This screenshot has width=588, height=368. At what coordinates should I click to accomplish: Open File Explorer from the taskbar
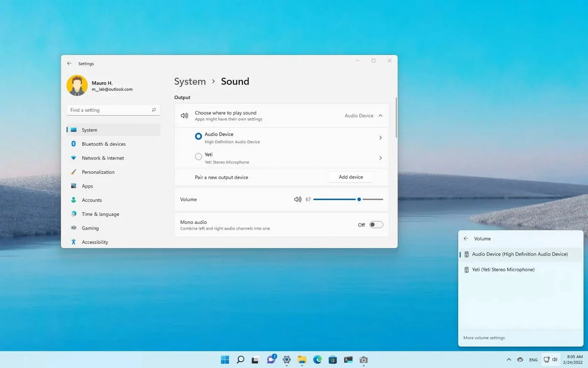click(x=302, y=360)
